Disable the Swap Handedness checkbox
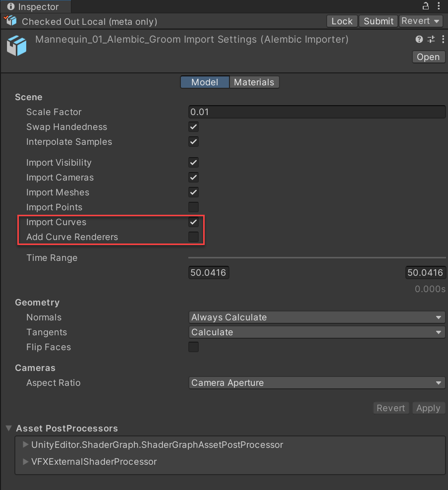 [x=194, y=127]
